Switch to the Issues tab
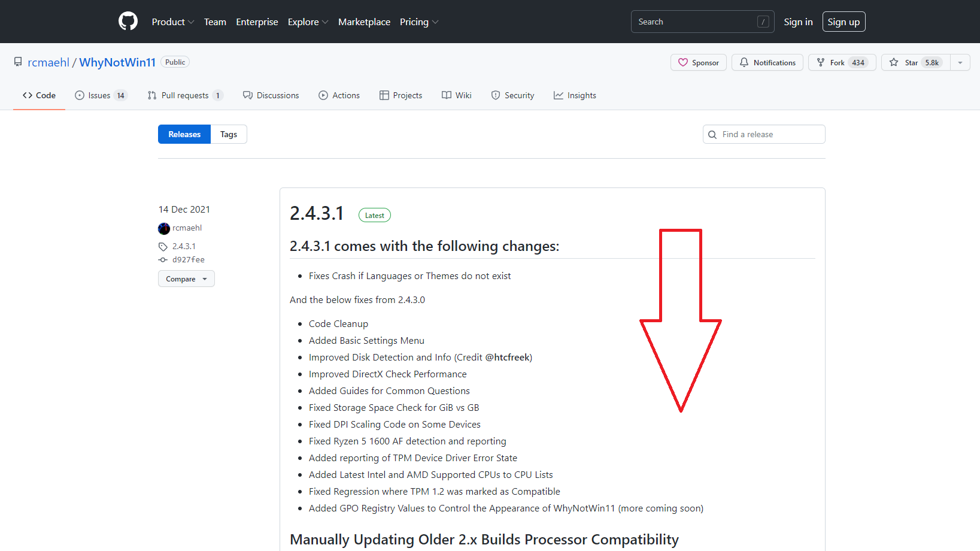Image resolution: width=980 pixels, height=551 pixels. coord(101,95)
